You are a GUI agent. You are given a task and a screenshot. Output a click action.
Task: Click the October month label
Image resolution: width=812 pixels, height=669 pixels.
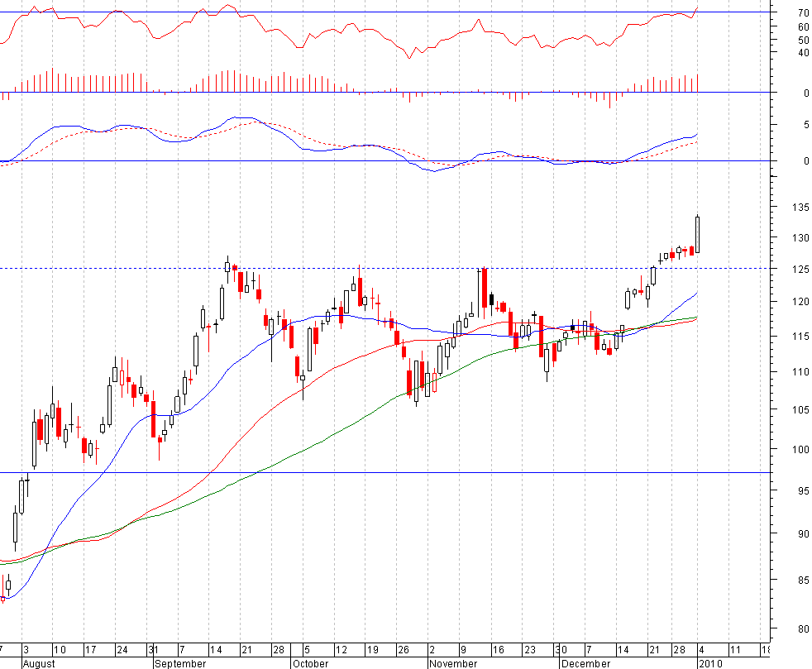[310, 663]
